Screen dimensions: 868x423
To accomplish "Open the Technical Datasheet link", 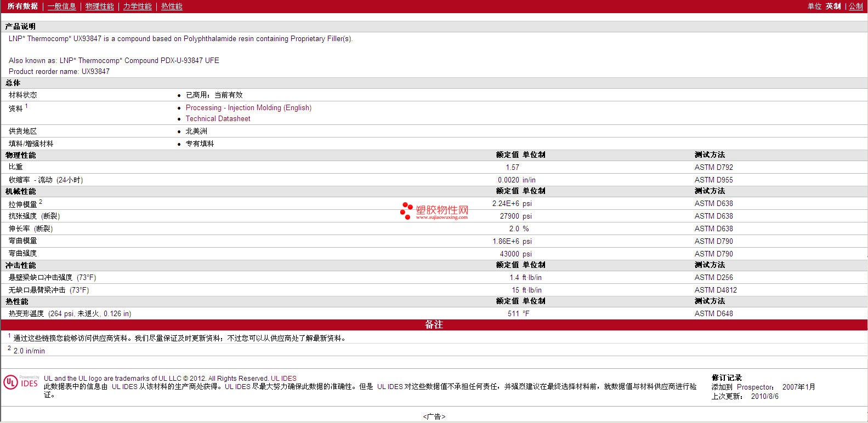I will pyautogui.click(x=218, y=119).
